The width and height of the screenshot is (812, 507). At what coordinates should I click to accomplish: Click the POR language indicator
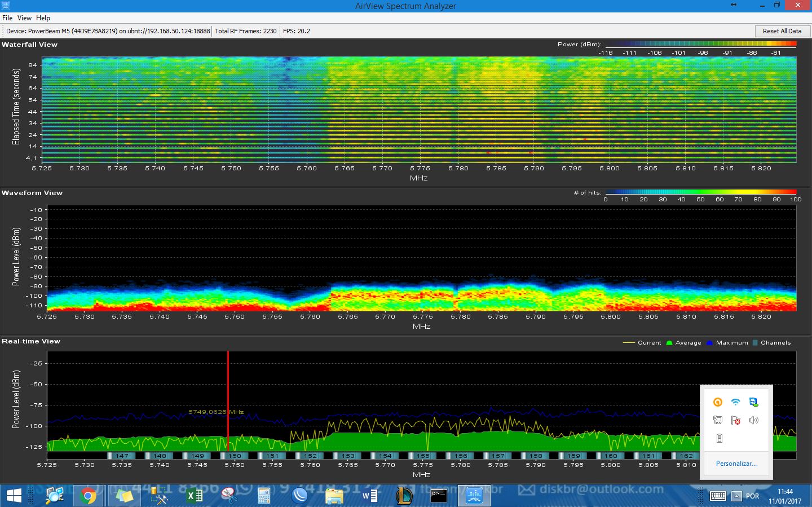[752, 496]
